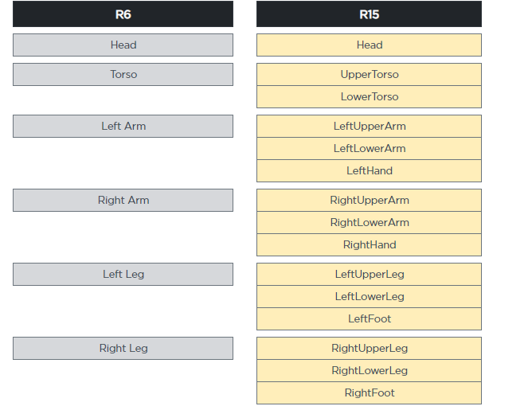Screen dimensions: 532x410
Task: Pick the RightHand cell
Action: click(x=369, y=245)
